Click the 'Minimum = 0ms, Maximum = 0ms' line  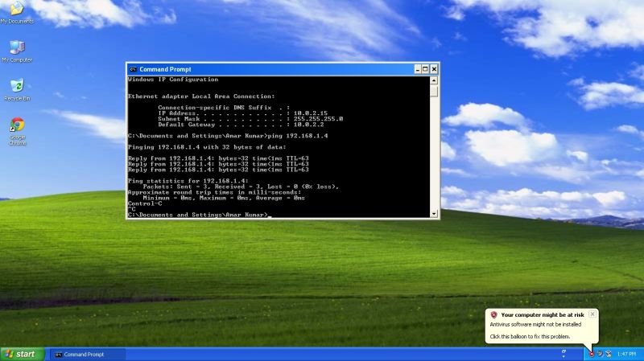[224, 198]
